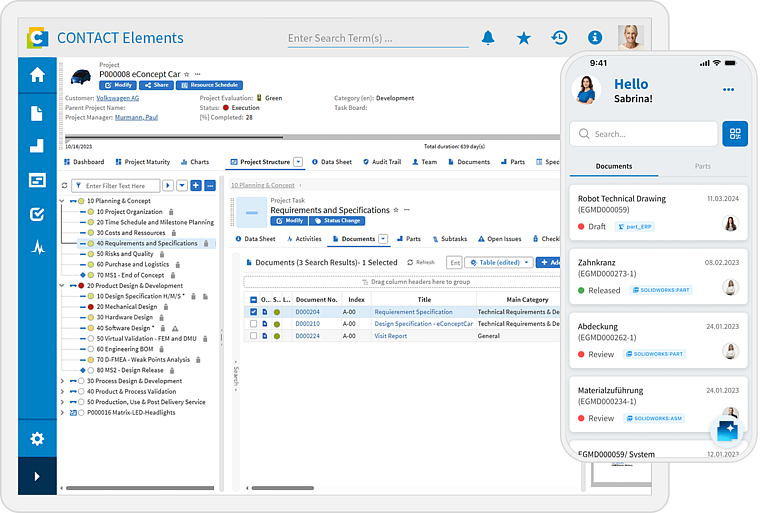
Task: Refresh the project structure tree
Action: point(64,186)
